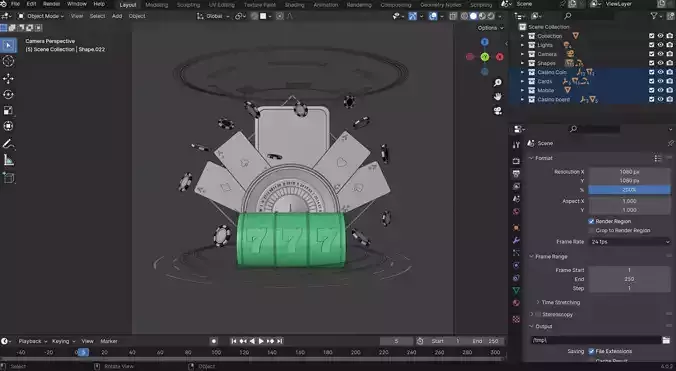
Task: Select the Add Cube tool
Action: pyautogui.click(x=8, y=178)
